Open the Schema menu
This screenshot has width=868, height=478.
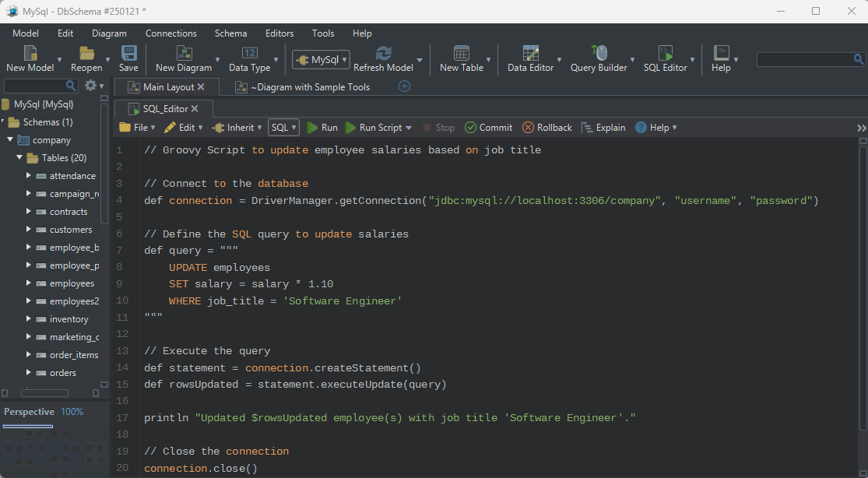231,33
